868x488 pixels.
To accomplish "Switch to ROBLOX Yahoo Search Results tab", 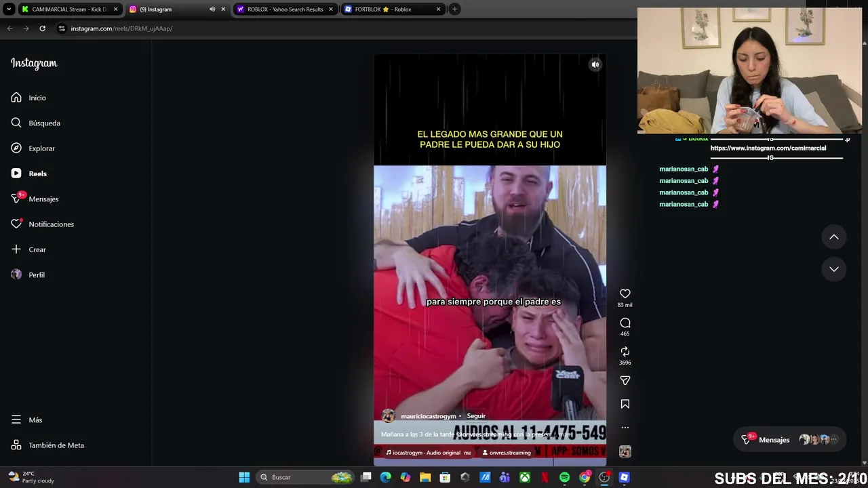I will [x=285, y=9].
